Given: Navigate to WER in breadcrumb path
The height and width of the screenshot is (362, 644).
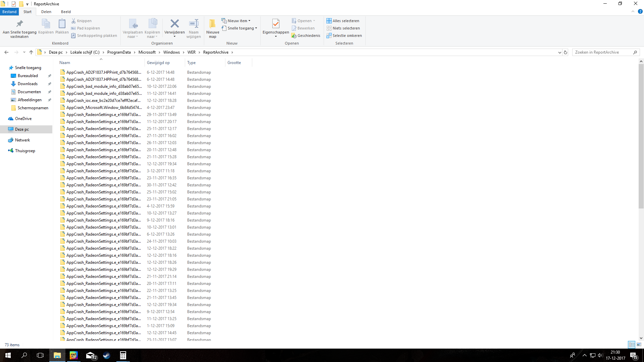Looking at the screenshot, I should point(192,52).
